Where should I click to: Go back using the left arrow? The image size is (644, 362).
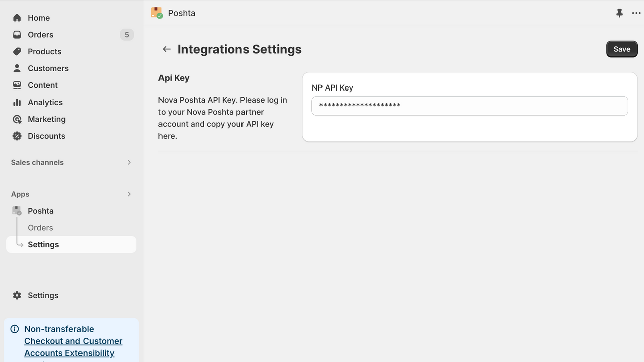tap(167, 49)
